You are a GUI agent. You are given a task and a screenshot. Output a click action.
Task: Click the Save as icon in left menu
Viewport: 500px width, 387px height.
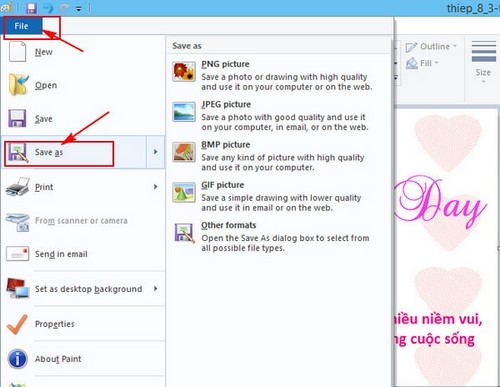(18, 152)
